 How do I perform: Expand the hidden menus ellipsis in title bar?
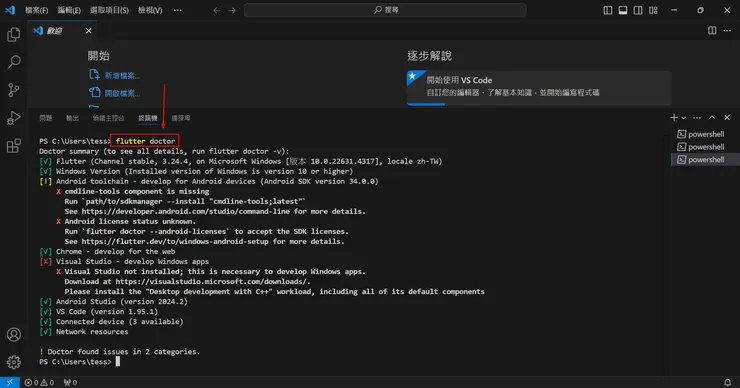pyautogui.click(x=177, y=10)
